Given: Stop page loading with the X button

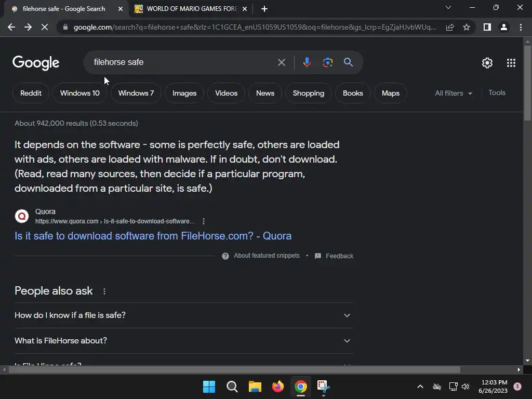Looking at the screenshot, I should tap(45, 27).
